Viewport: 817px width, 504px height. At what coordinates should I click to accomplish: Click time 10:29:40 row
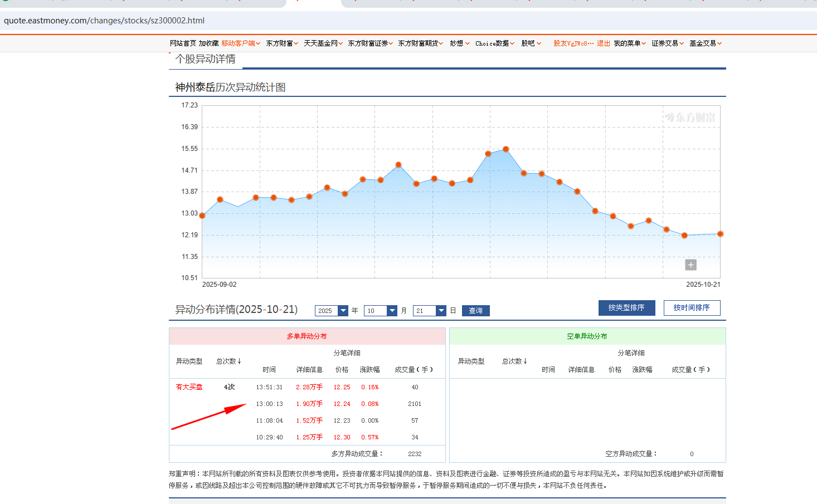pos(270,437)
